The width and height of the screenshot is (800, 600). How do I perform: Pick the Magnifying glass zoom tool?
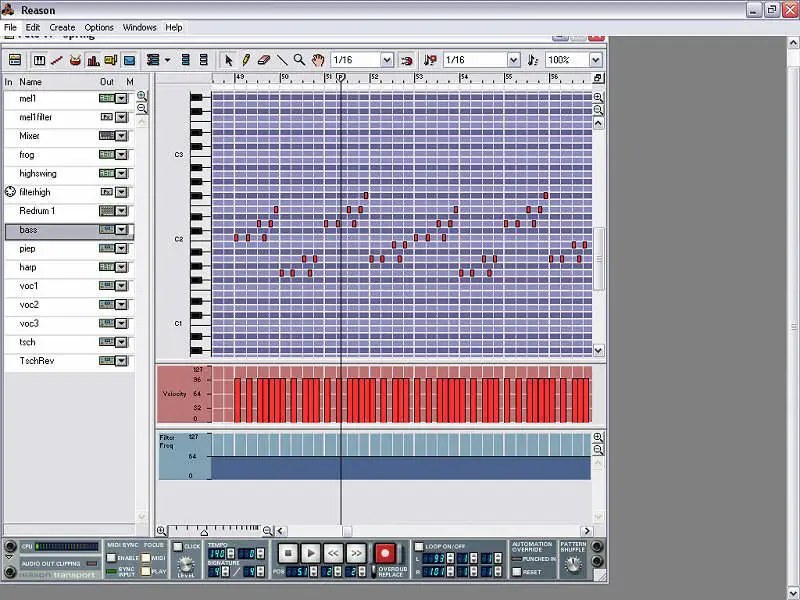point(300,60)
